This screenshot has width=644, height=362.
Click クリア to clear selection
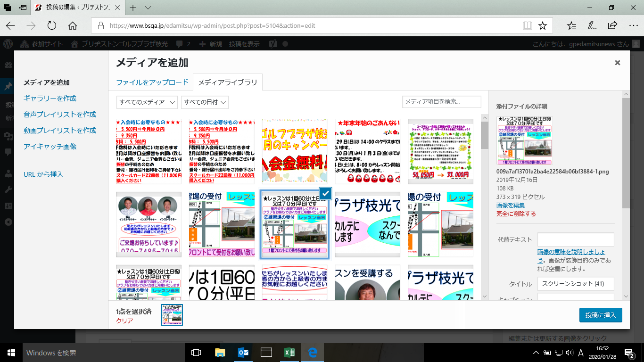(124, 321)
